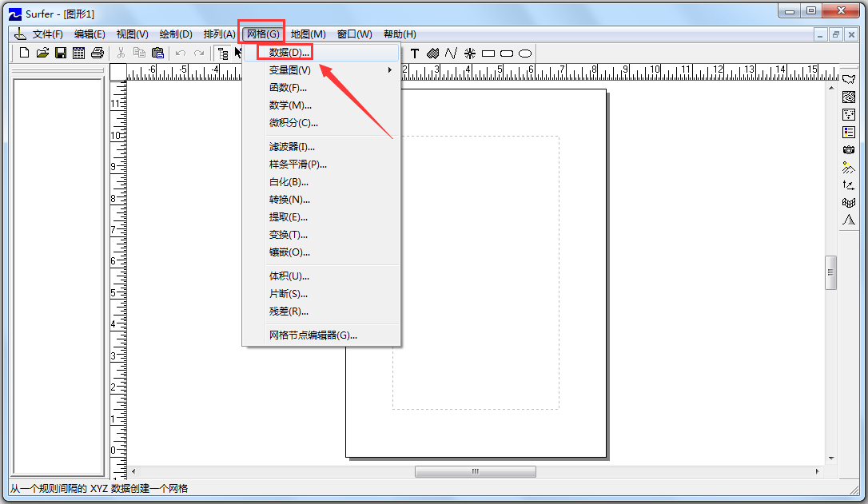Choose 残差(R)... menu entry
Viewport: 868px width, 504px height.
(321, 312)
